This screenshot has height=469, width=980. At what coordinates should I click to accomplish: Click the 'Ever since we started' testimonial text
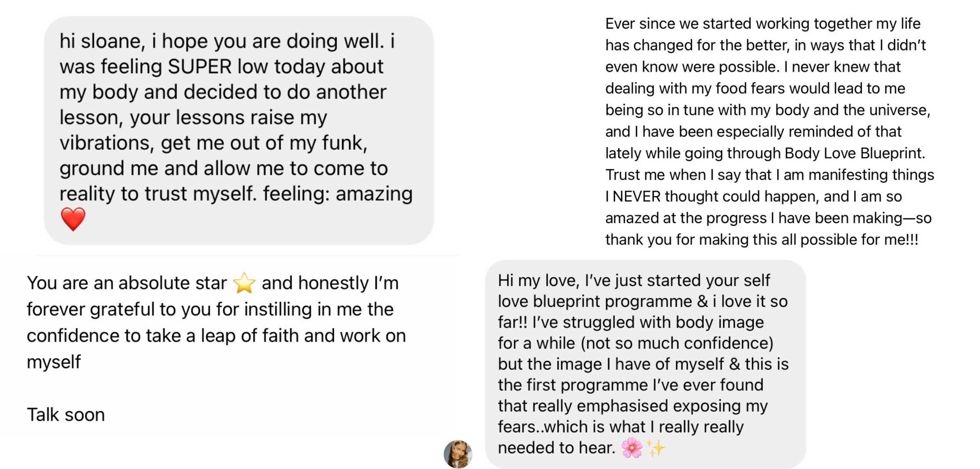coord(769,131)
